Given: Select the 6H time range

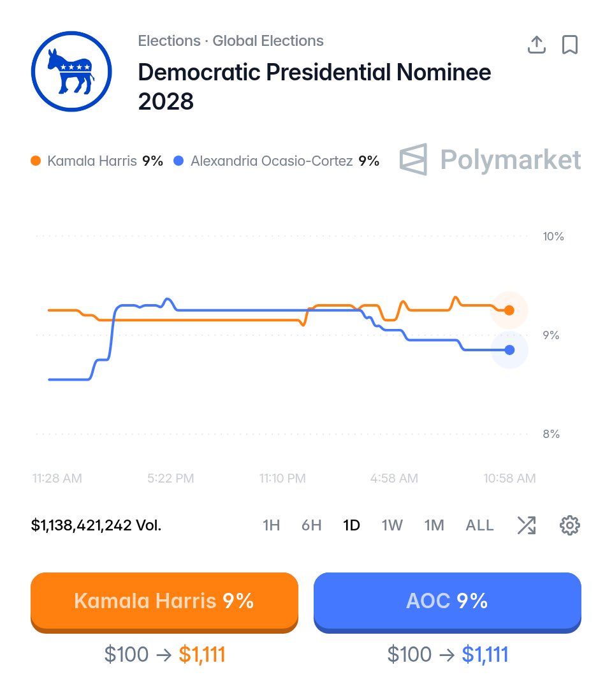Looking at the screenshot, I should click(x=312, y=525).
